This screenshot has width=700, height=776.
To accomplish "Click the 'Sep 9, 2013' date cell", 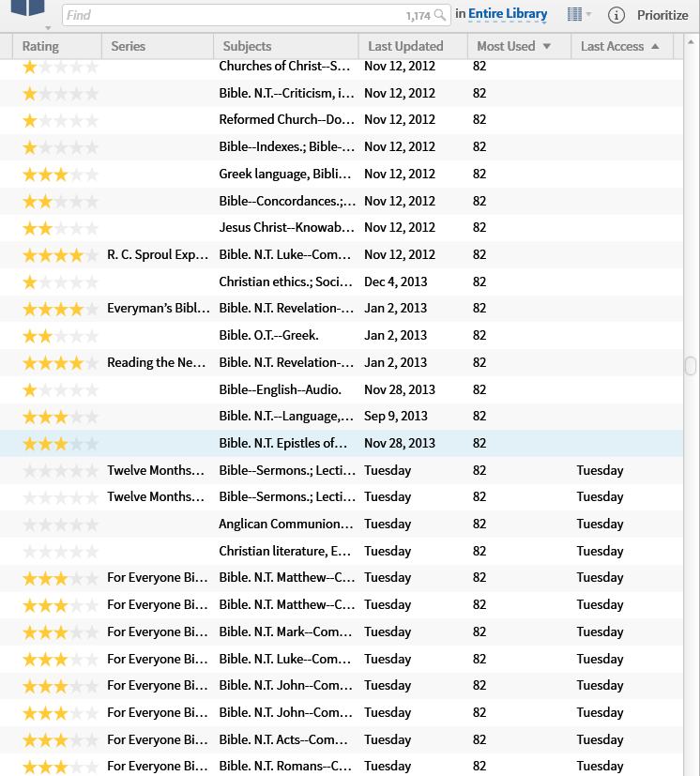I will click(396, 417).
